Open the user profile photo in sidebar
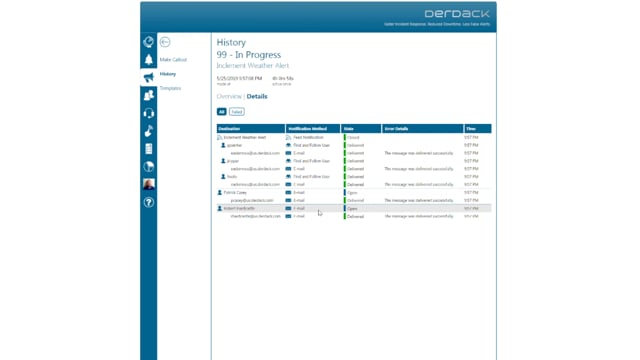The image size is (640, 360). pos(149,184)
